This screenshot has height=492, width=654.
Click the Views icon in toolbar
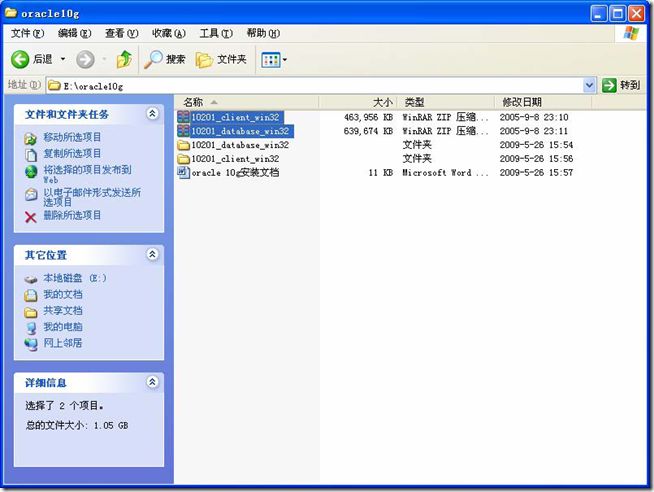[x=270, y=60]
